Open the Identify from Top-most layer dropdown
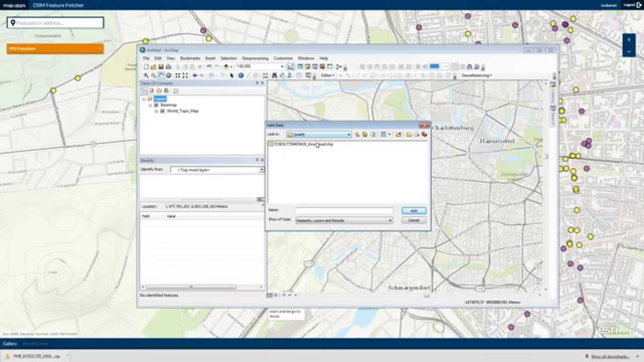 pos(261,170)
